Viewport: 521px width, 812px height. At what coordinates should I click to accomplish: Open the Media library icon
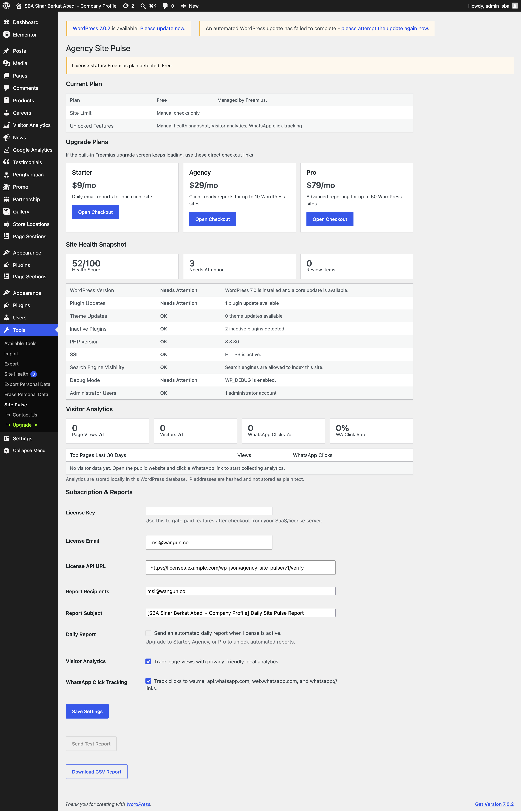(7, 63)
